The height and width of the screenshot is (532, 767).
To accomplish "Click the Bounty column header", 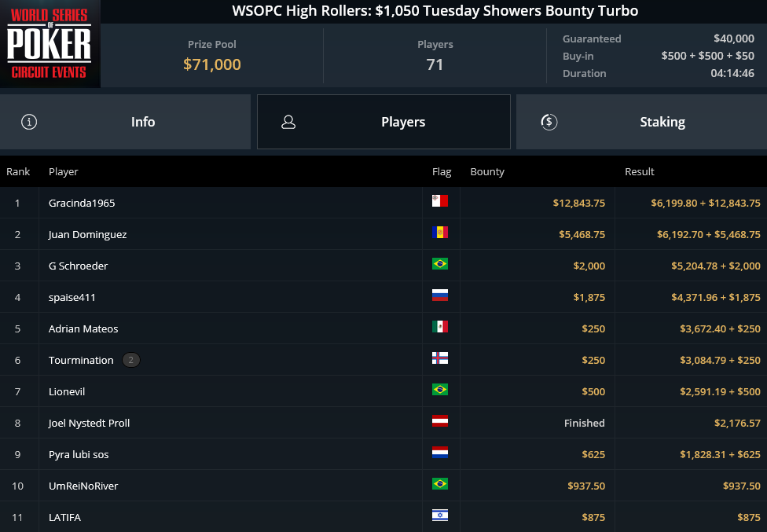I will pos(486,171).
